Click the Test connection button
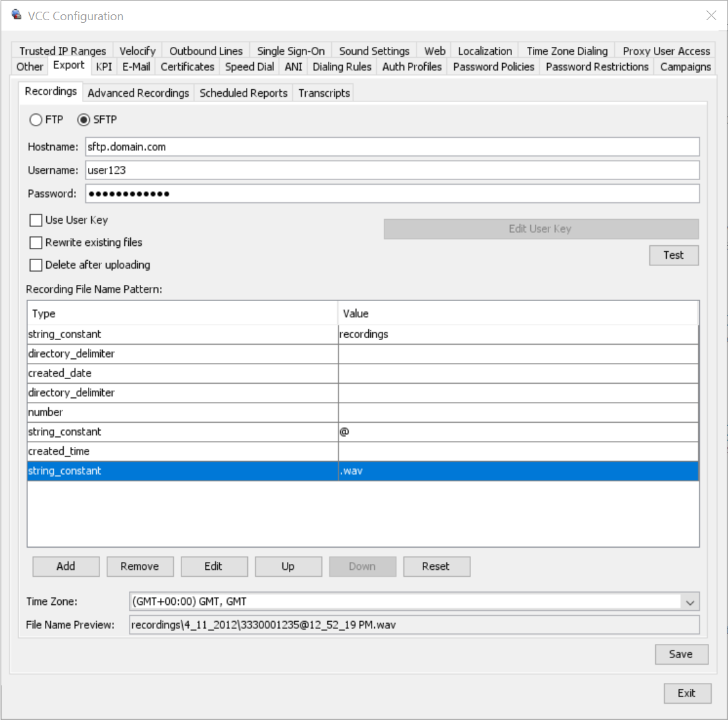728x720 pixels. tap(673, 255)
